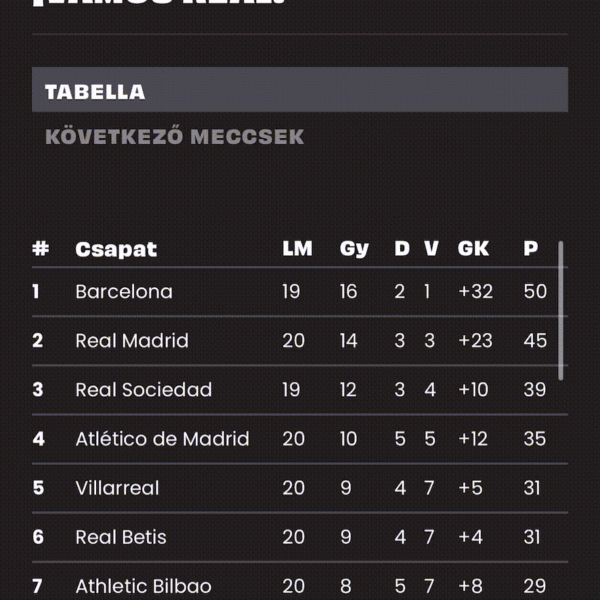Open the Athletic Bilbao row
600x600 pixels.
300,582
